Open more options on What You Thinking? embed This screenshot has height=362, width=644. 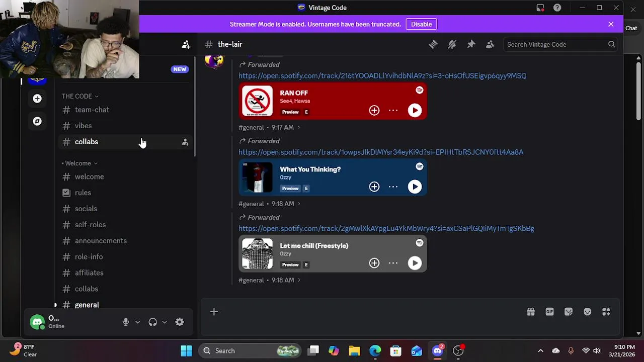(x=393, y=187)
